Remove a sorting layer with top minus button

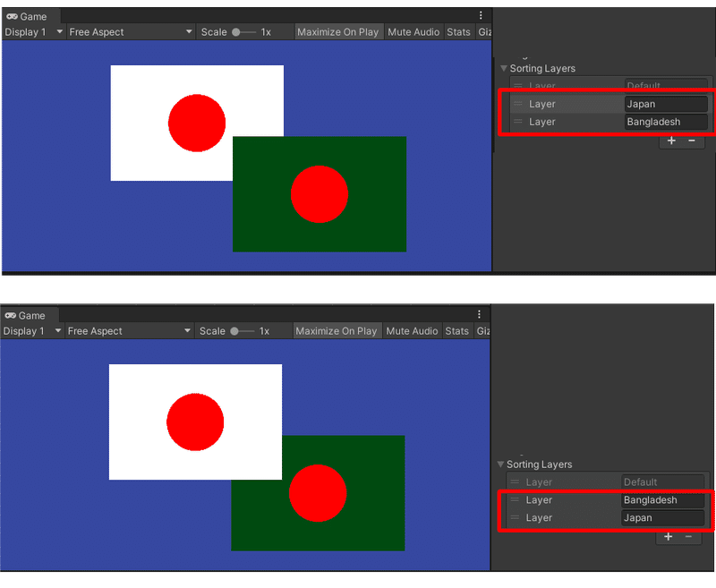pos(692,141)
